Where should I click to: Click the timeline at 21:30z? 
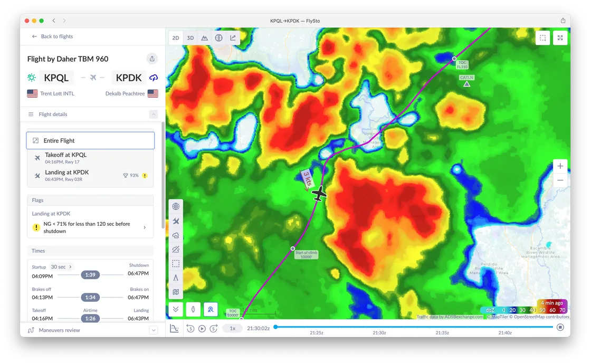[x=379, y=333]
